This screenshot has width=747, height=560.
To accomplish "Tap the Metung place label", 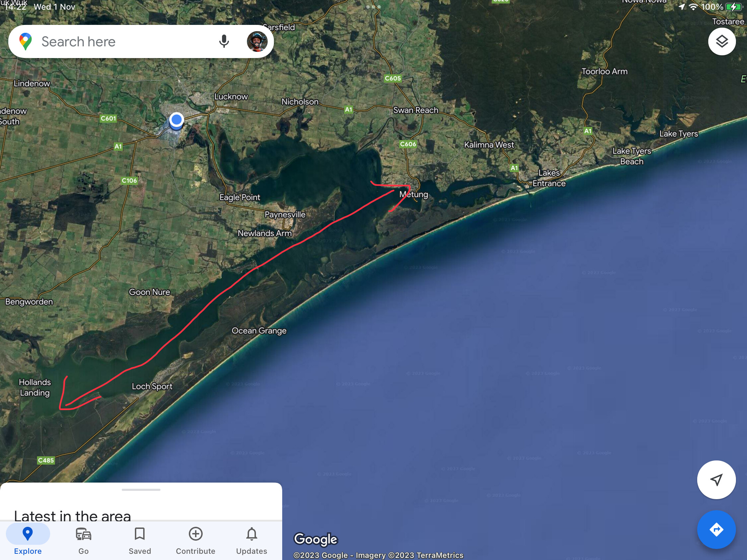I will tap(414, 194).
